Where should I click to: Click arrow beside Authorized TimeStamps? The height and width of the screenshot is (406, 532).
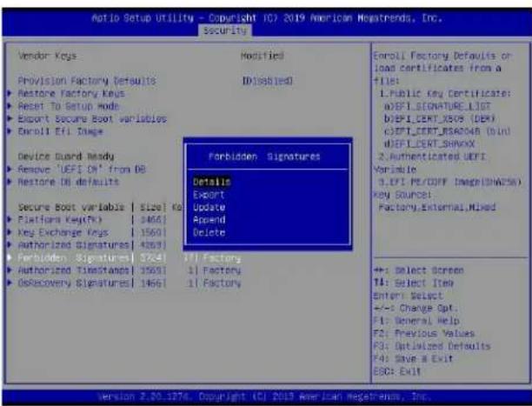(10, 270)
